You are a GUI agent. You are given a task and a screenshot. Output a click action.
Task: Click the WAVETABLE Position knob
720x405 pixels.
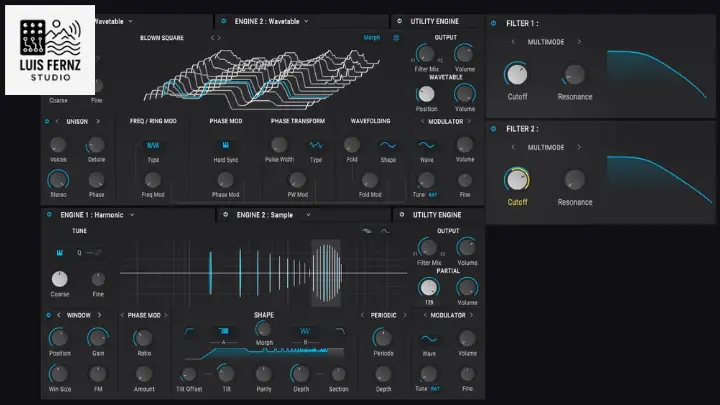coord(426,94)
